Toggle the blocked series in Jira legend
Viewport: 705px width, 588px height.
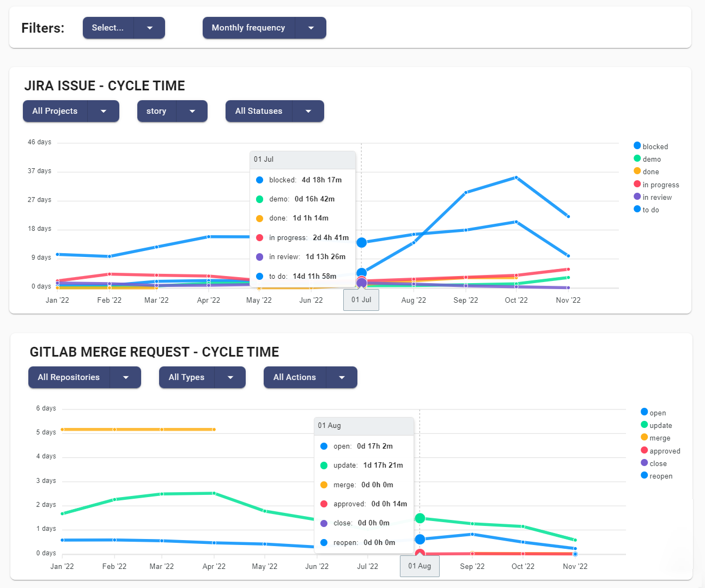click(655, 146)
